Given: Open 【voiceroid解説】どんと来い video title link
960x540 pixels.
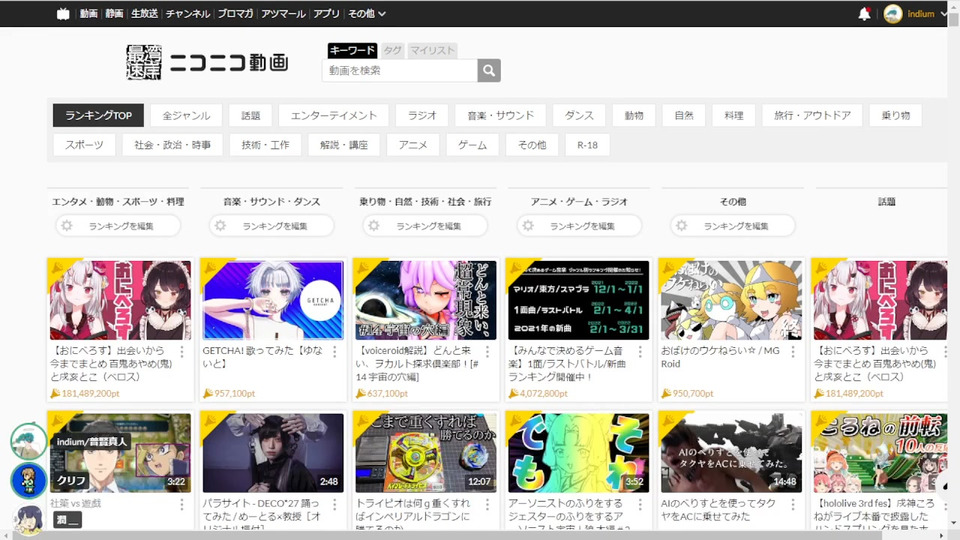Looking at the screenshot, I should (418, 364).
